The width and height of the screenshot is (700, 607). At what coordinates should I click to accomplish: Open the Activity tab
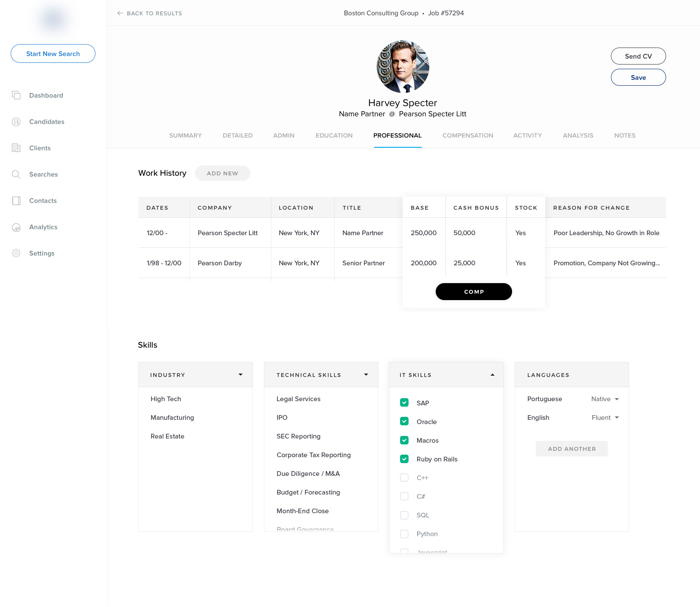pos(527,135)
